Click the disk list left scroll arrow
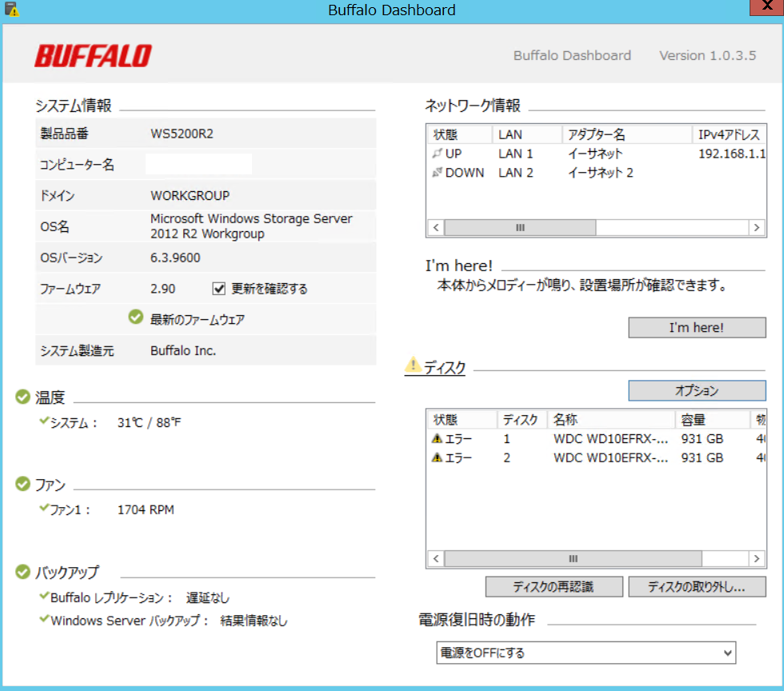 tap(436, 558)
